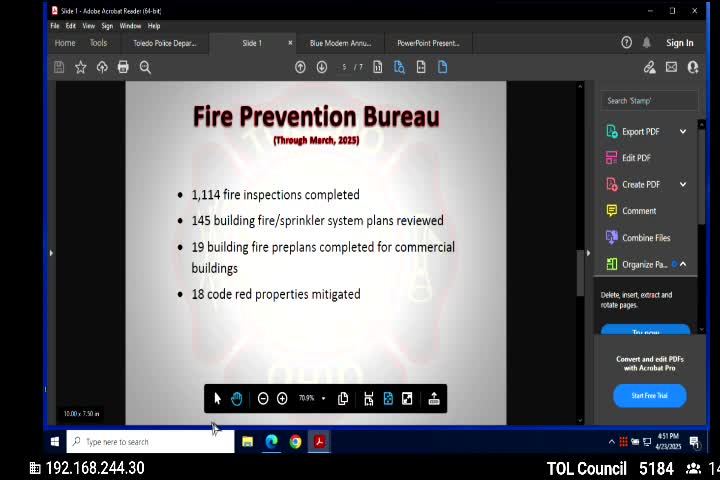
Task: Click the Windows taskbar search box
Action: pyautogui.click(x=151, y=442)
